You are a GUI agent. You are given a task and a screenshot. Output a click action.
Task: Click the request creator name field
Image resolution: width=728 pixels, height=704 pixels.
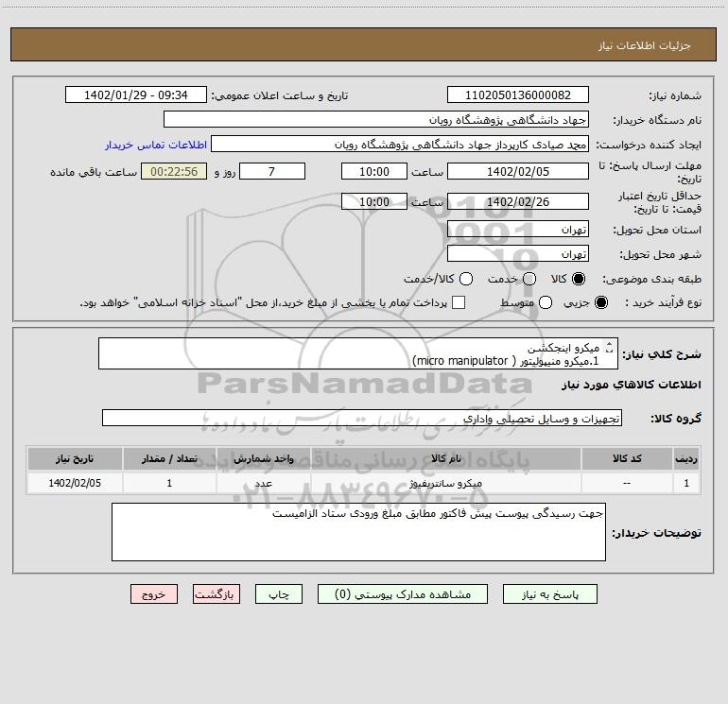tap(400, 144)
